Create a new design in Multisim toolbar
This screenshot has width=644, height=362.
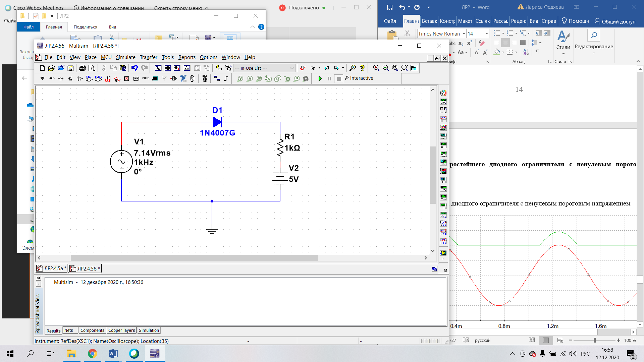tap(42, 68)
